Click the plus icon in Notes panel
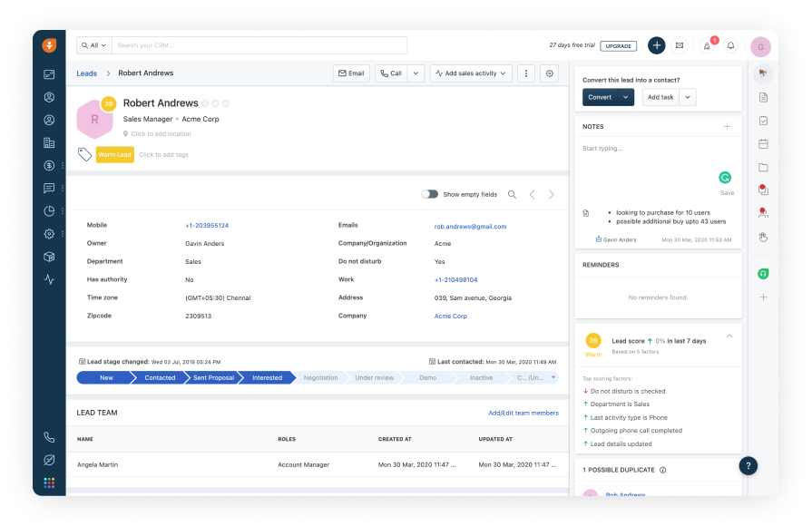 [x=727, y=127]
